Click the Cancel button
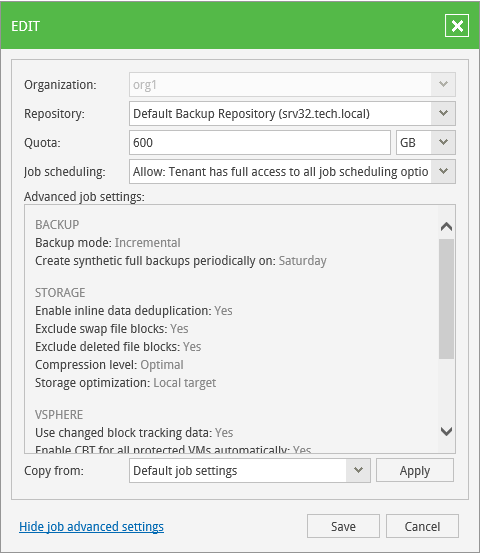Viewport: 480px width, 553px height. pos(422,526)
